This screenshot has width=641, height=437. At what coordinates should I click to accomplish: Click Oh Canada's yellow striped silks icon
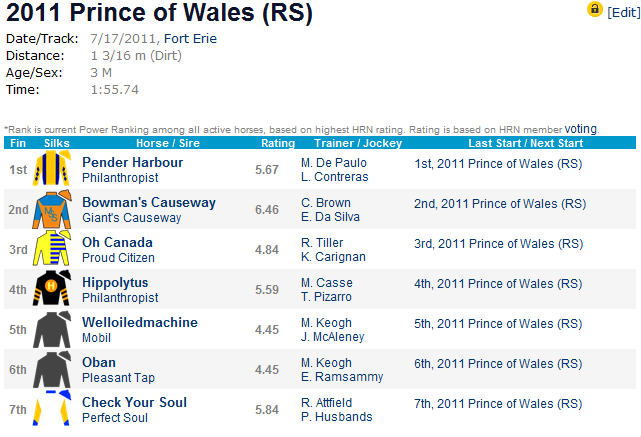click(52, 249)
